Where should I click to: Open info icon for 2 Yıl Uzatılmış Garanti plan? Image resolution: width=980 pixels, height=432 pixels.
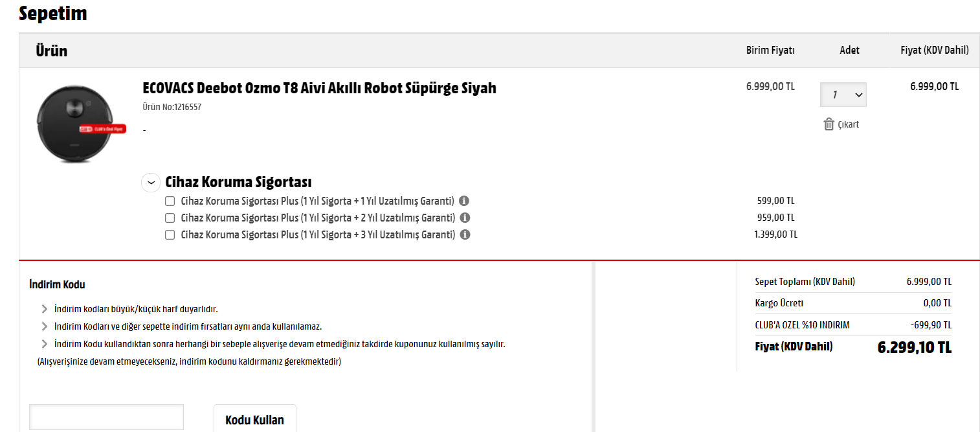[x=465, y=218]
